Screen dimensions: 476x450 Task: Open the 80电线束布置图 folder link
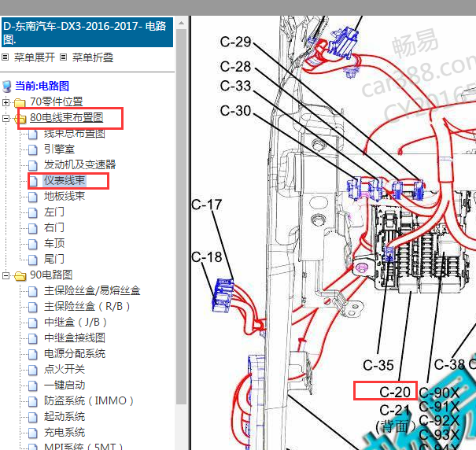point(66,117)
